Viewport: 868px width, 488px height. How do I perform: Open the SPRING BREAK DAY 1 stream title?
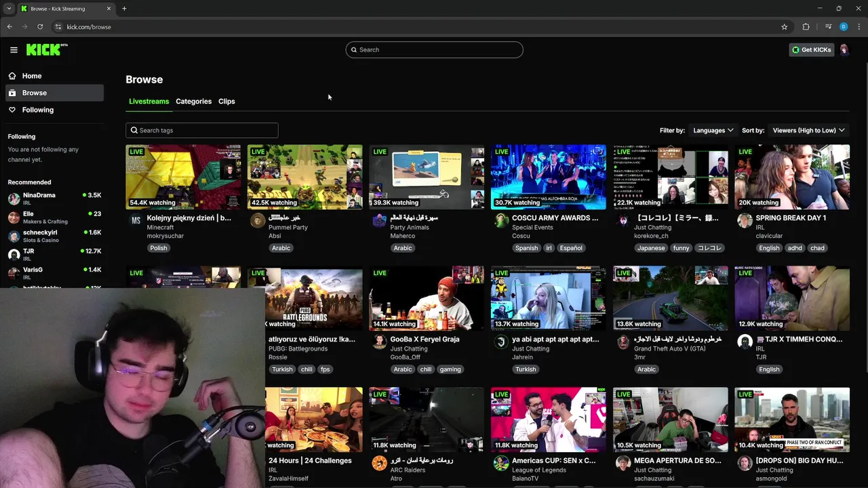pyautogui.click(x=791, y=218)
